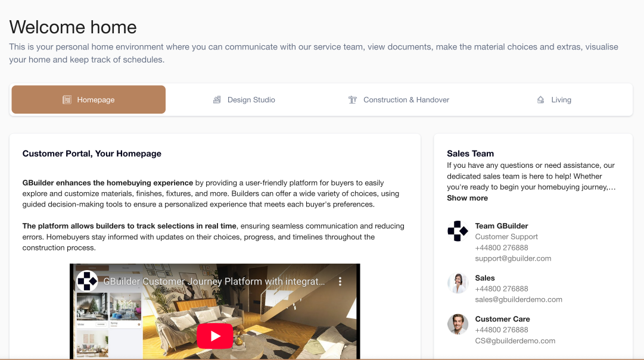Click the sales@gbuilderdemo.com email address

tap(518, 300)
